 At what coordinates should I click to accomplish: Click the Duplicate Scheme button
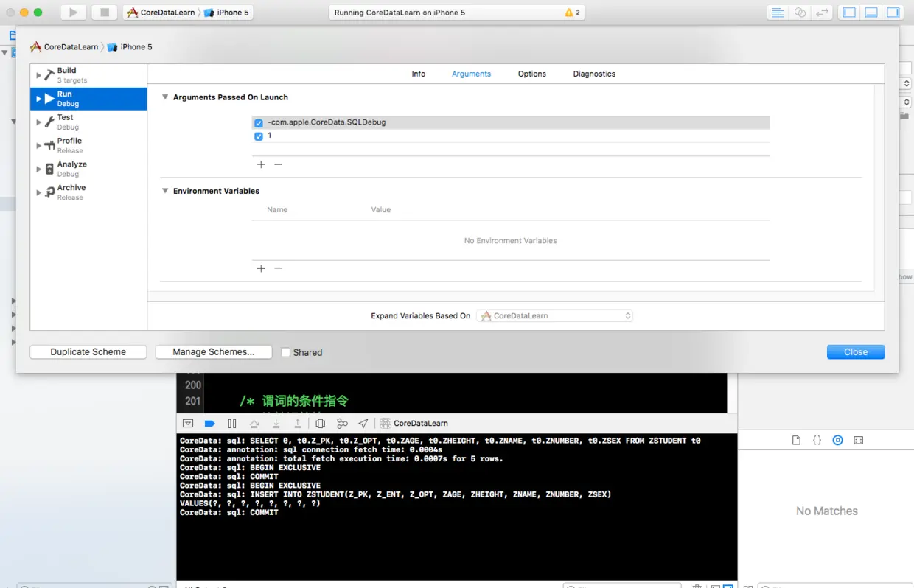pyautogui.click(x=88, y=352)
